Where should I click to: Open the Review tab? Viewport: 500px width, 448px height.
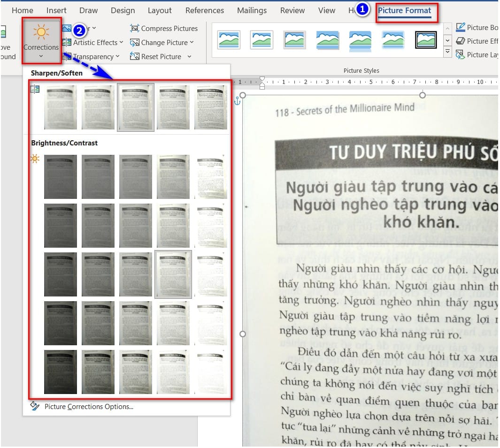(x=292, y=10)
